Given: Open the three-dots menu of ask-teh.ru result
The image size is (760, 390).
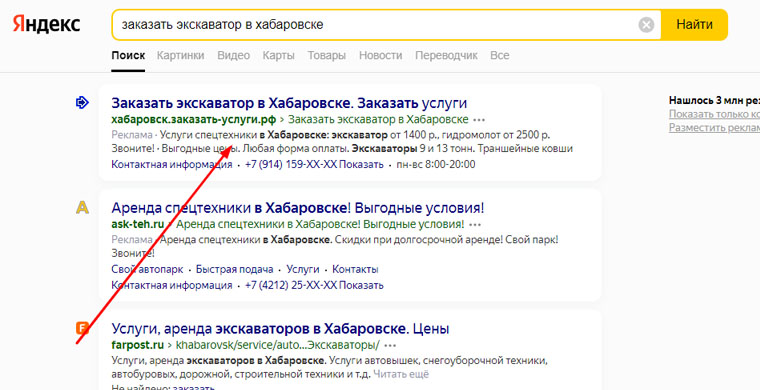Looking at the screenshot, I should pos(475,225).
